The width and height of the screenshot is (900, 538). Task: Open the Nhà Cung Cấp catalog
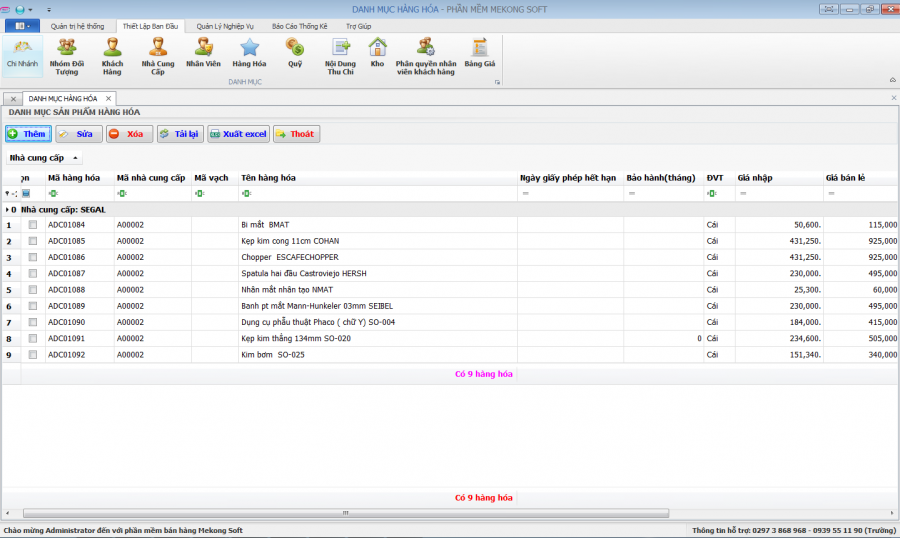pyautogui.click(x=158, y=56)
